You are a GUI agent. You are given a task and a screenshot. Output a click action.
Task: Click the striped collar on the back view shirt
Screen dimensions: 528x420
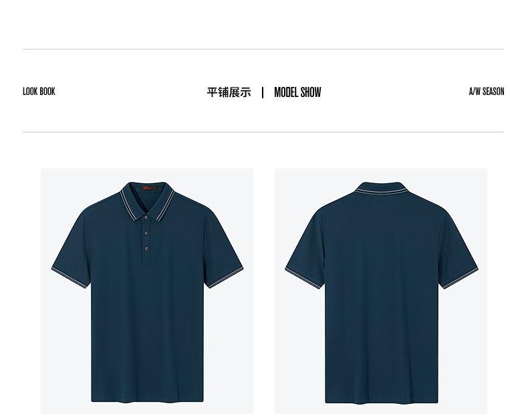[381, 191]
